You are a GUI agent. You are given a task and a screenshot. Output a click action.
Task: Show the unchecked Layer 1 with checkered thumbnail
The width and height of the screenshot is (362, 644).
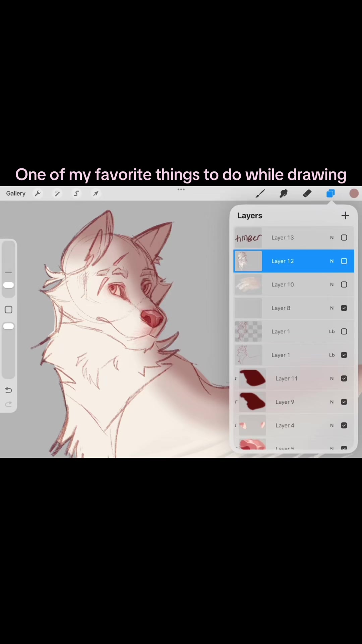(344, 331)
